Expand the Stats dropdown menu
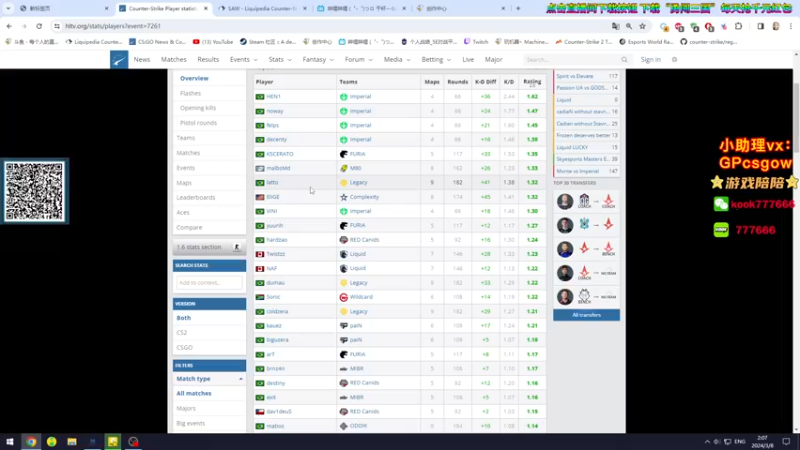800x450 pixels. point(280,60)
